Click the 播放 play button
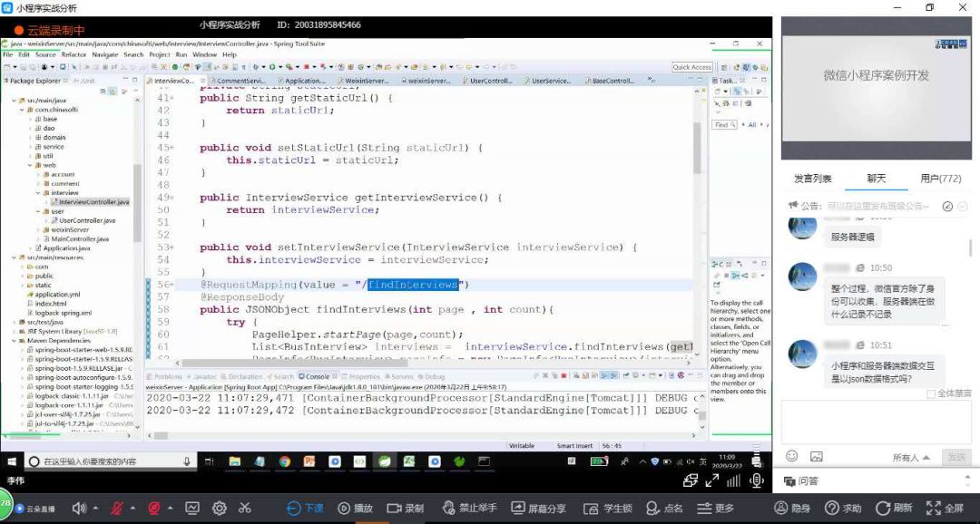Viewport: 980px width, 524px height. click(355, 509)
